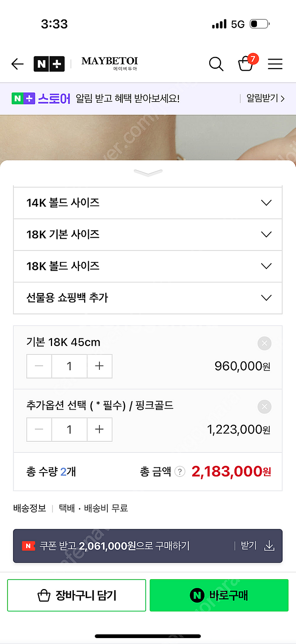Tap the 총 금액 help question icon

[180, 471]
